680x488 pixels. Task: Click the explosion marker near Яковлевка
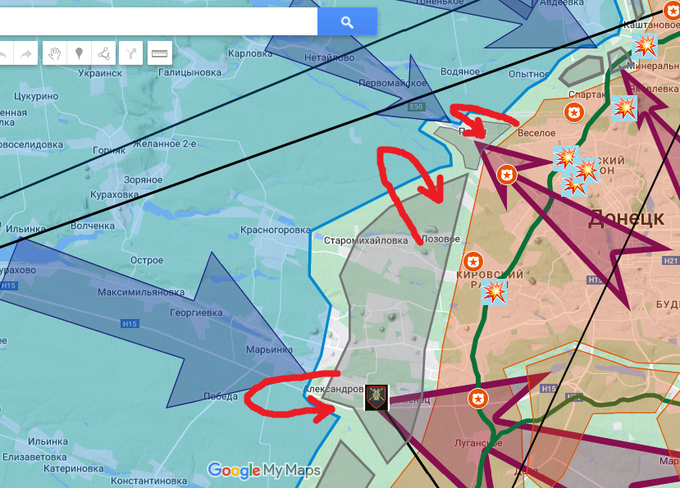pos(624,107)
